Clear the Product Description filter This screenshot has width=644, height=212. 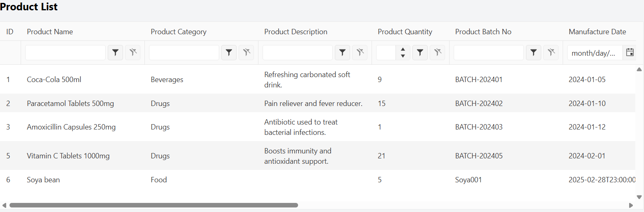click(360, 52)
